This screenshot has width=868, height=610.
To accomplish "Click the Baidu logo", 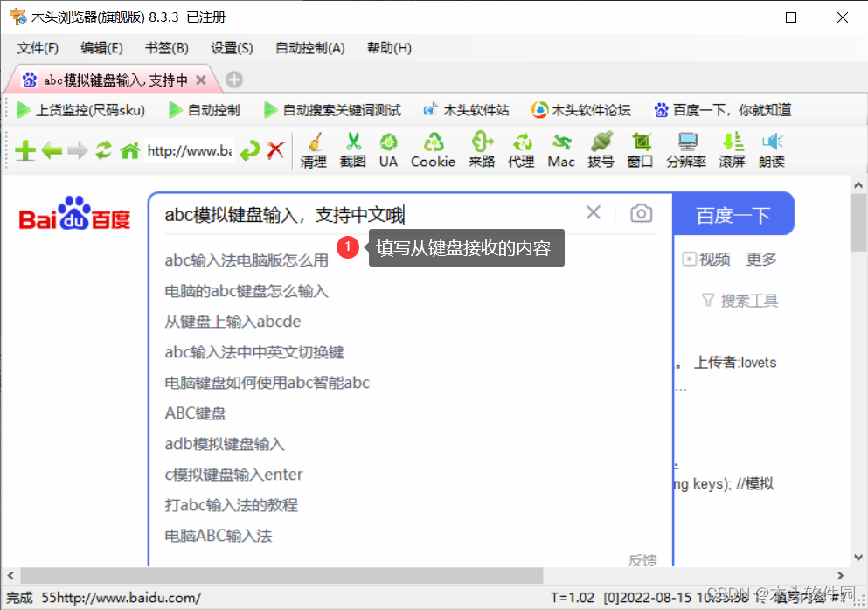I will click(x=74, y=213).
